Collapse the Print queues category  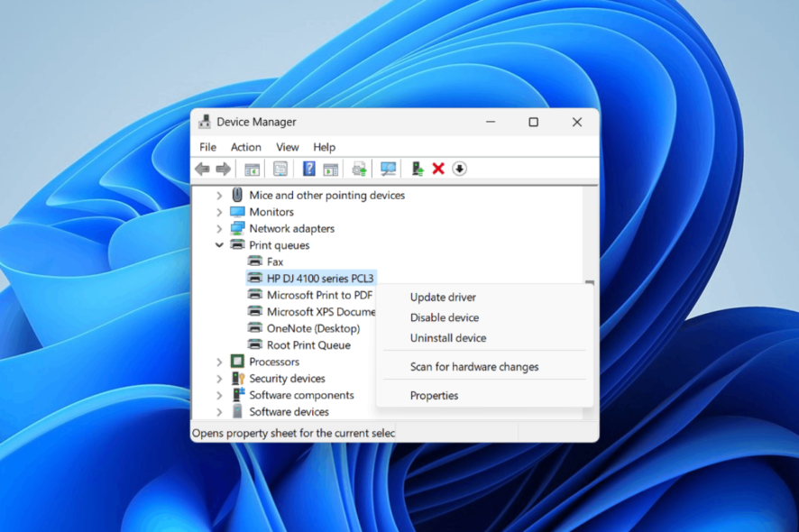(x=220, y=245)
